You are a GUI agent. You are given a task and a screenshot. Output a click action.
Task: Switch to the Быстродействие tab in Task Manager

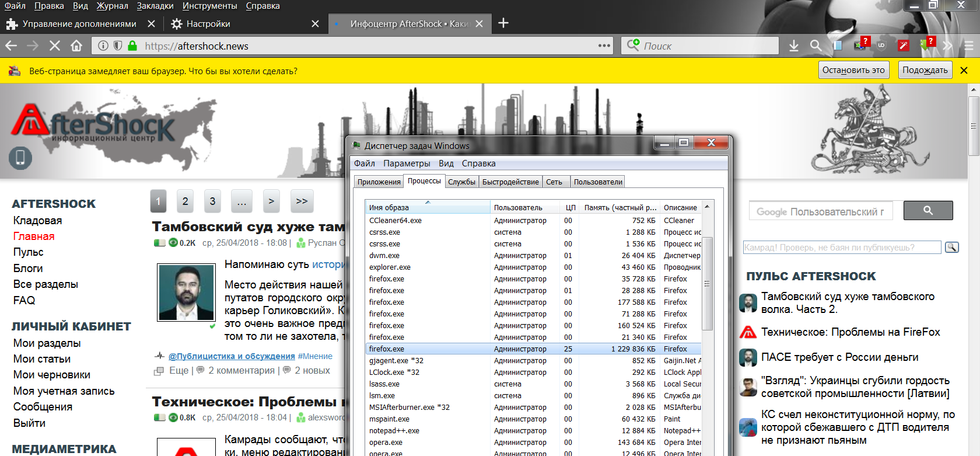[510, 182]
